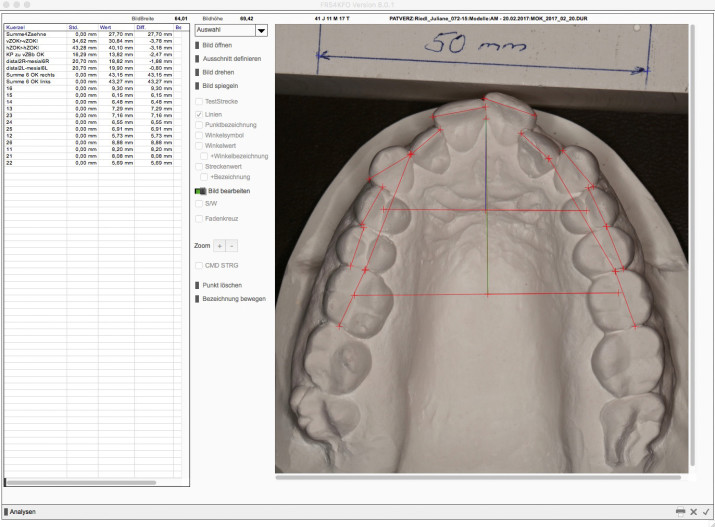
Task: Select the distal2L-mesial6L row
Action: 93,68
